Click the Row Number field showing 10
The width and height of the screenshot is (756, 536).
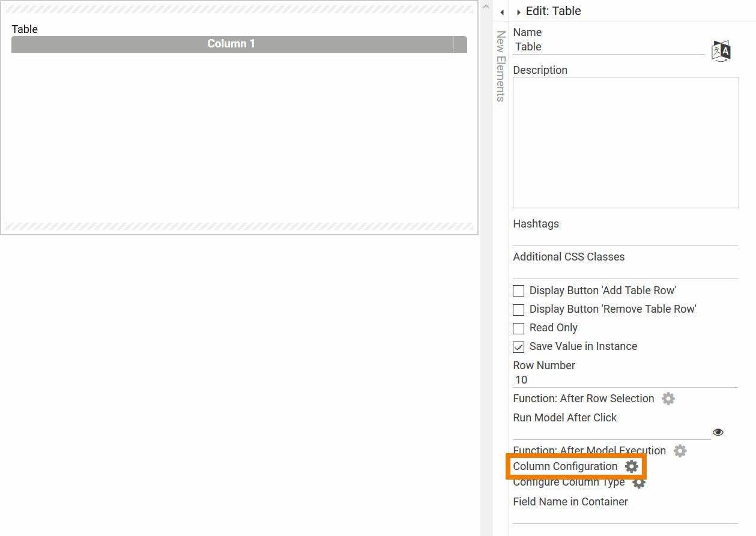click(626, 380)
